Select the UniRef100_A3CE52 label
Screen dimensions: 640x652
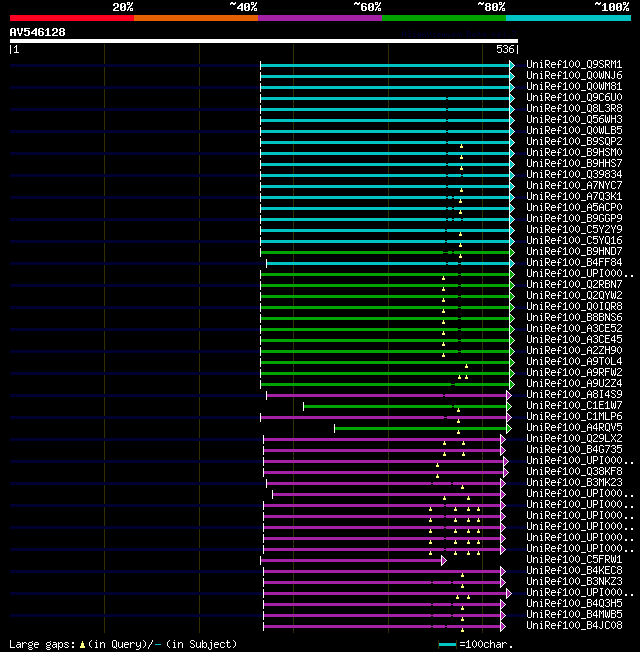pos(574,328)
